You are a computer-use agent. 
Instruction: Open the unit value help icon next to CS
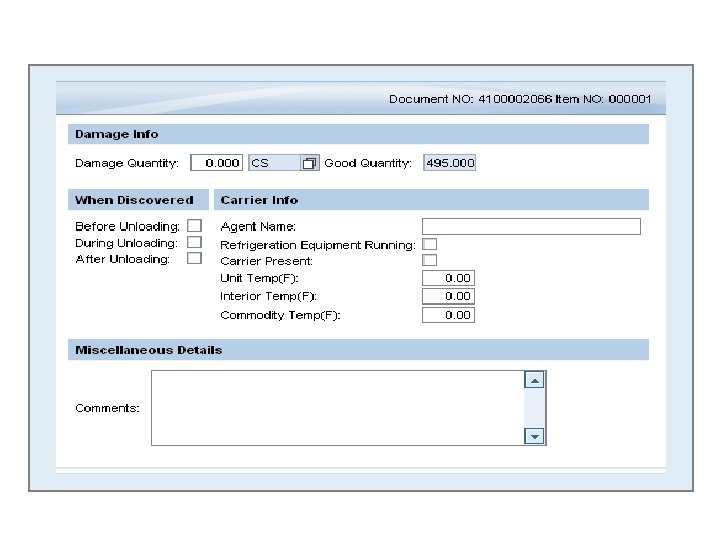(x=309, y=163)
